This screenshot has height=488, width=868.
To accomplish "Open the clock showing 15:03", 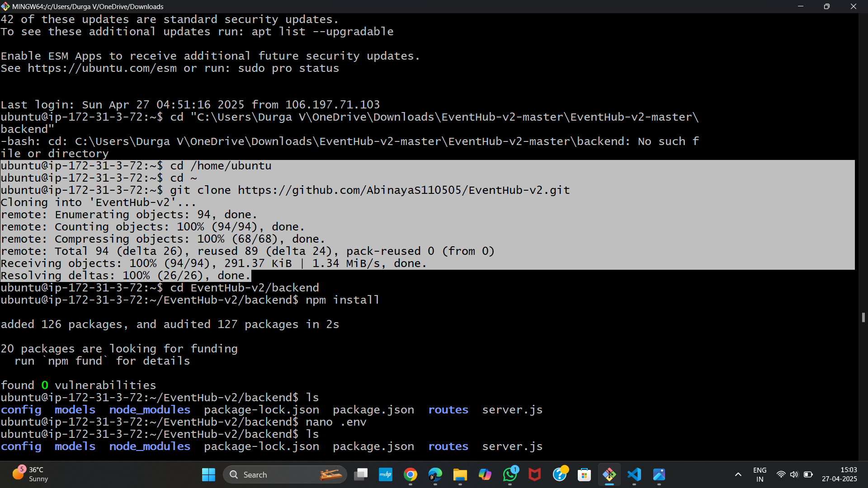I will [x=840, y=474].
